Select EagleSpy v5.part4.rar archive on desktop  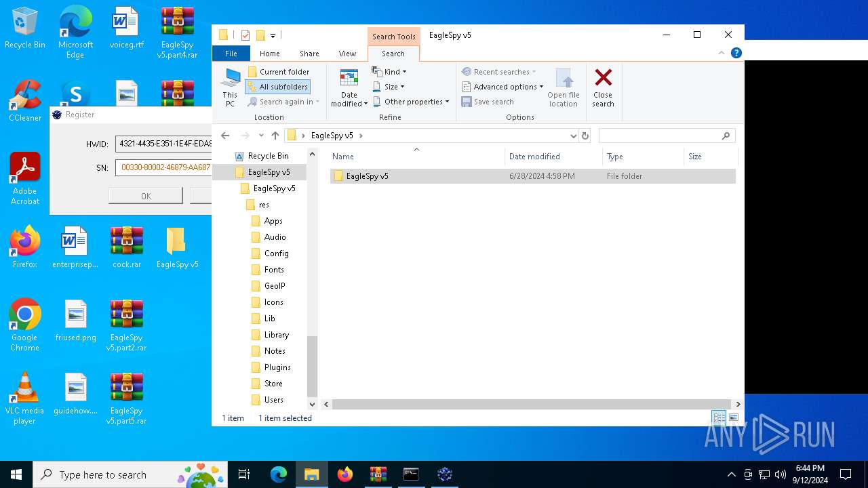coord(178,32)
